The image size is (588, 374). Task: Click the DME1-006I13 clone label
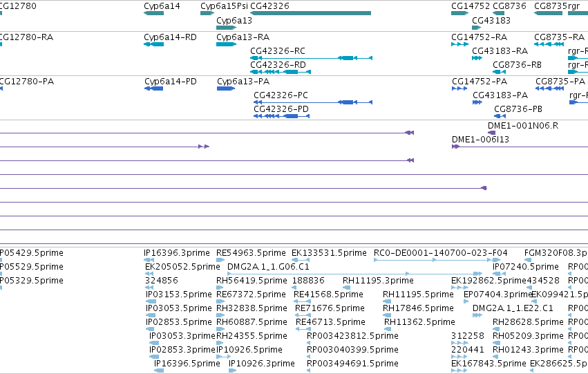click(480, 140)
